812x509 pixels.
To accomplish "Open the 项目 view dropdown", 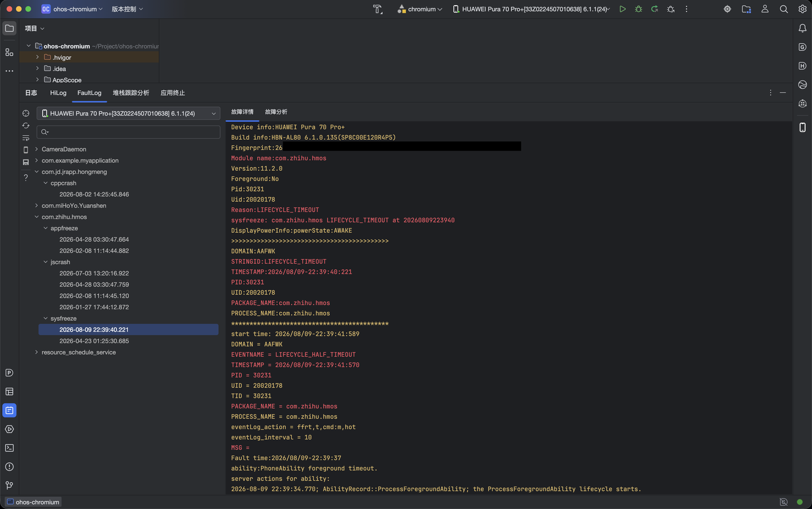I will click(34, 28).
